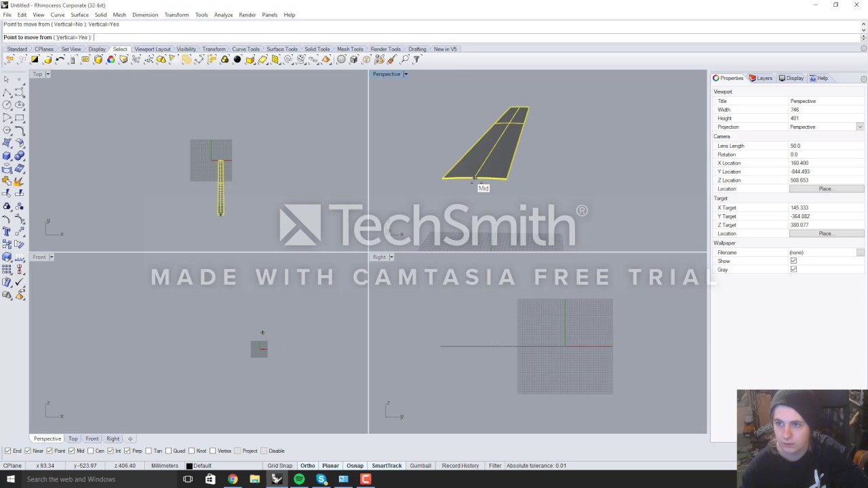Pick the Circle drawing tool
The image size is (868, 488).
tap(7, 104)
